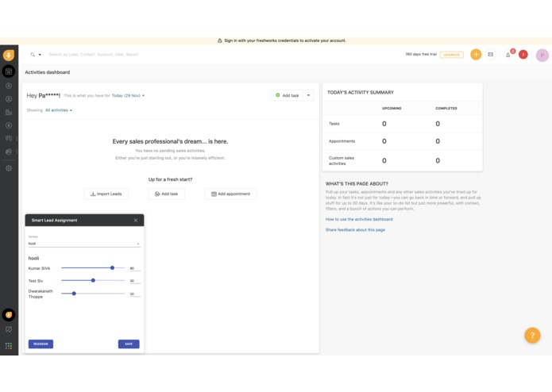Click the TODAY'S ACTIVITY SUMMARY heading
Image resolution: width=552 pixels, height=392 pixels.
point(361,93)
